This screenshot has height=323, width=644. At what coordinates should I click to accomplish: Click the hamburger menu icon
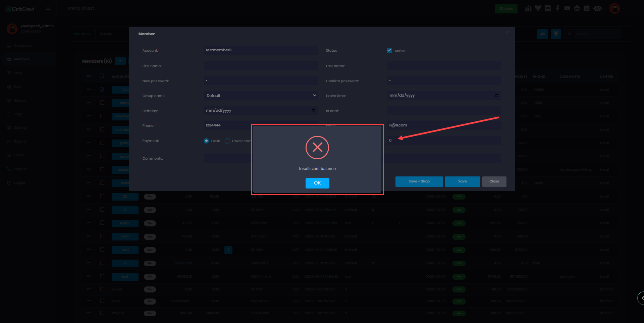(48, 8)
